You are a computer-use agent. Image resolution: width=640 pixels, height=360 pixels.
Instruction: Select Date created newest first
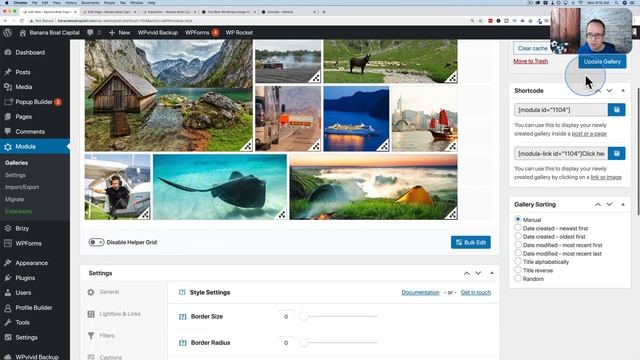[518, 228]
